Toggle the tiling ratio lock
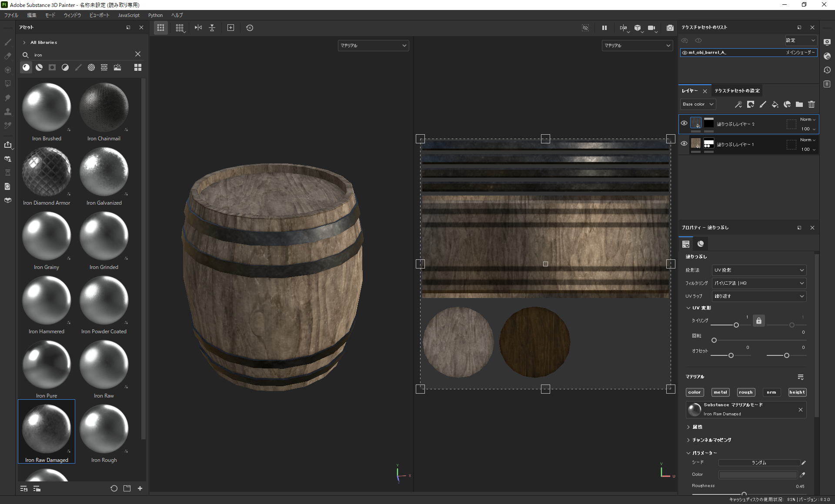Screen dimensions: 835x504 (x=759, y=321)
